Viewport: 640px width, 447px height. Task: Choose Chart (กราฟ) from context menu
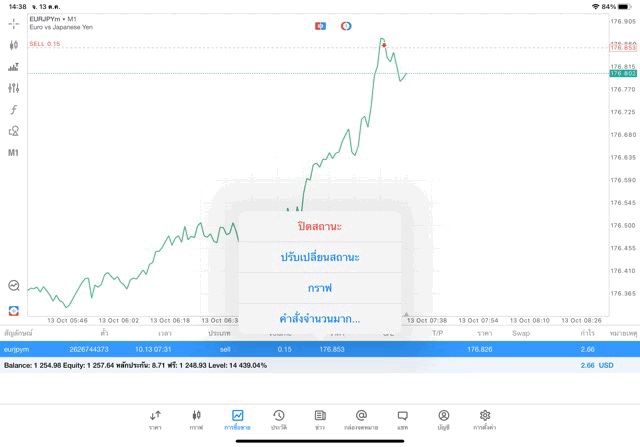(320, 288)
